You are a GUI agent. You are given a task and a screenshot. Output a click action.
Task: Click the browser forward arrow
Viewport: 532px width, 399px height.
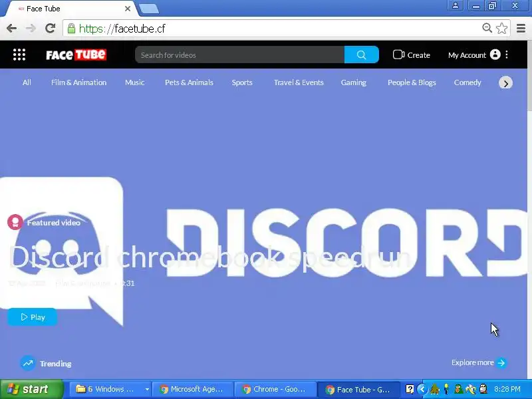pos(31,28)
